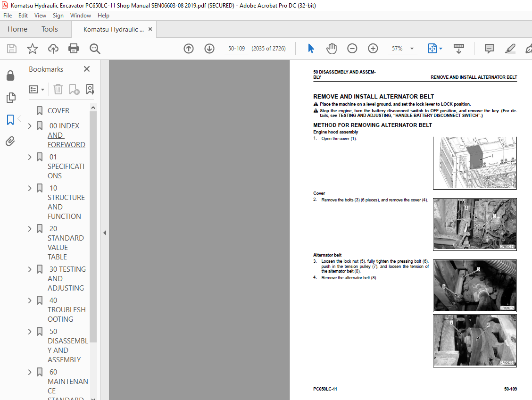532x400 pixels.
Task: Close the Bookmarks panel
Action: [87, 69]
